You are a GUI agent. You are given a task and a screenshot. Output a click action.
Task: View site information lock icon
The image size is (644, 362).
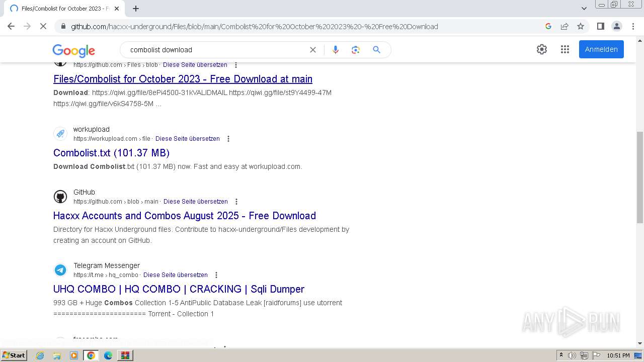click(62, 26)
